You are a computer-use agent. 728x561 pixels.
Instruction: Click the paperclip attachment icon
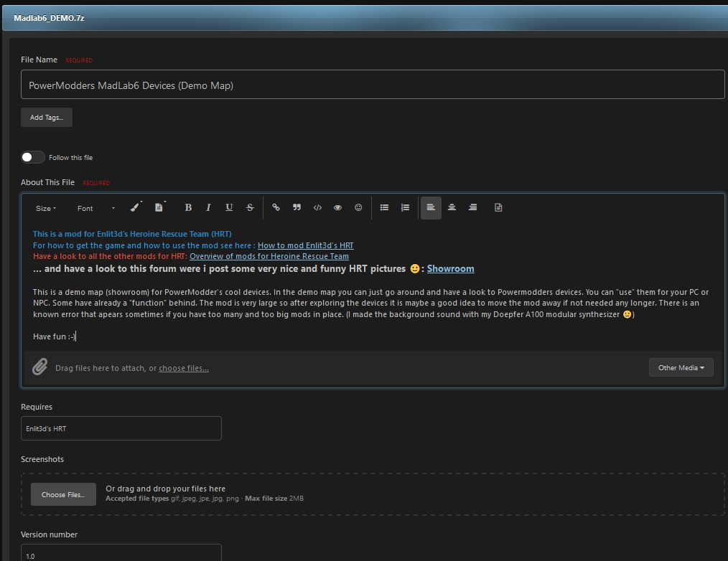point(40,367)
